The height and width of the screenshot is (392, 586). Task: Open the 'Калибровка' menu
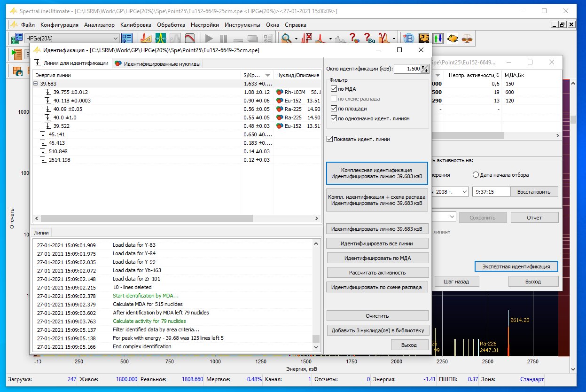135,25
